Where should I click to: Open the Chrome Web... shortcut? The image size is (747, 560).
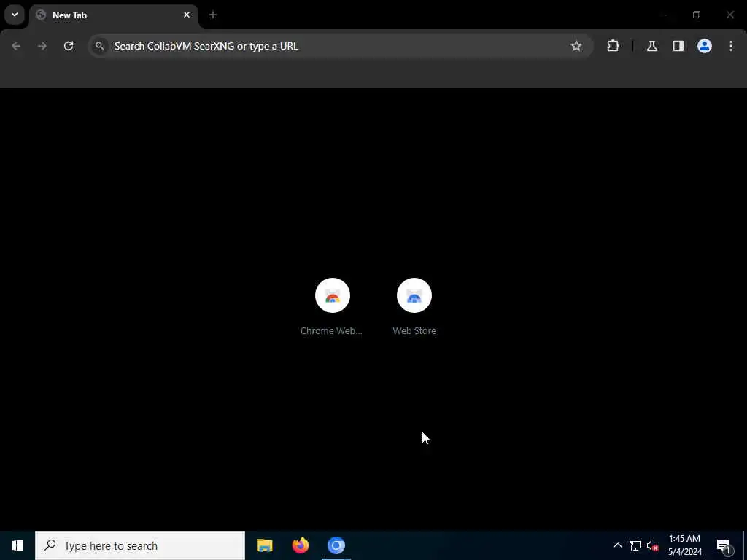[332, 307]
